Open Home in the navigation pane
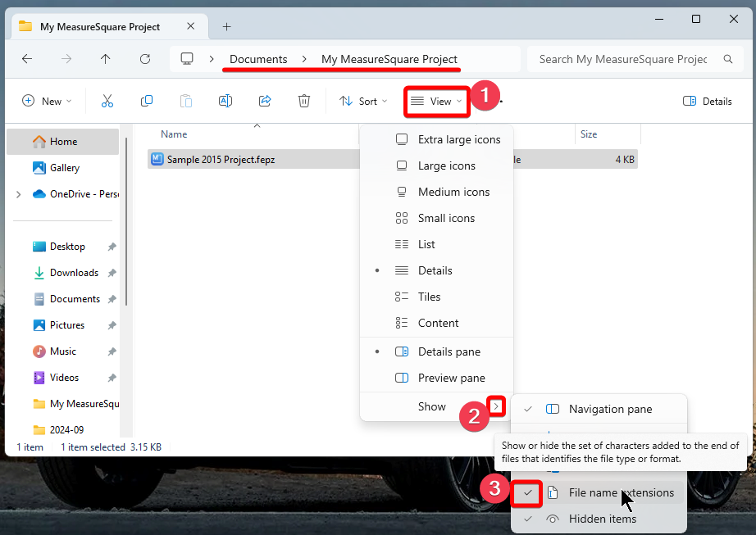 click(x=62, y=142)
